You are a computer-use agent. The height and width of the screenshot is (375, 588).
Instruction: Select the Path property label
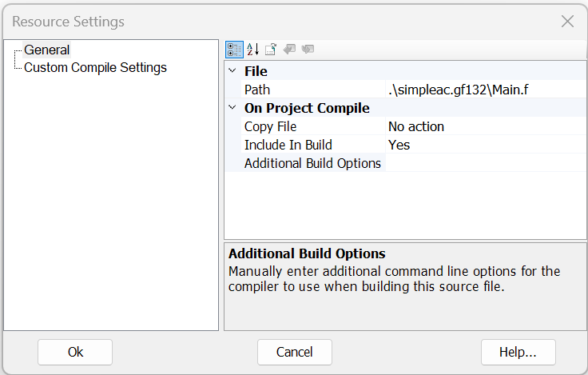(x=257, y=90)
